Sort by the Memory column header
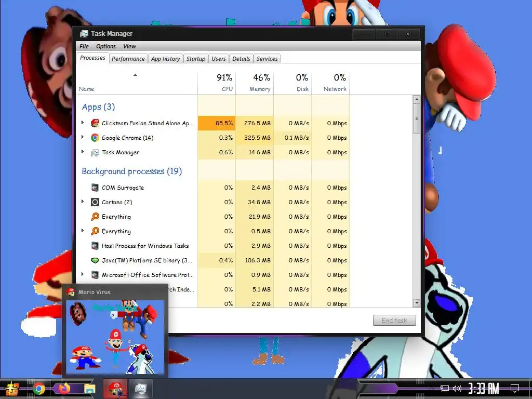532x399 pixels. (x=255, y=83)
